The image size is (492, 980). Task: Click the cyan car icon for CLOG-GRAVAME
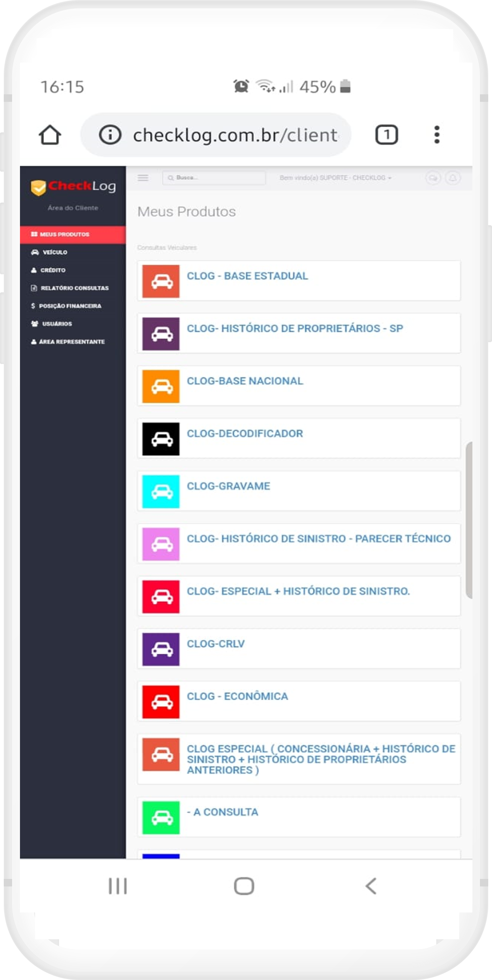(161, 491)
